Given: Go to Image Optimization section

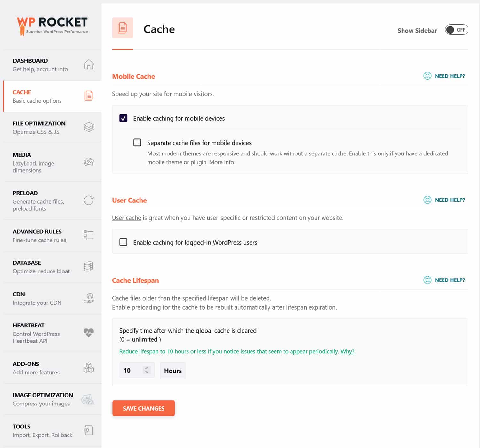Looking at the screenshot, I should click(43, 399).
